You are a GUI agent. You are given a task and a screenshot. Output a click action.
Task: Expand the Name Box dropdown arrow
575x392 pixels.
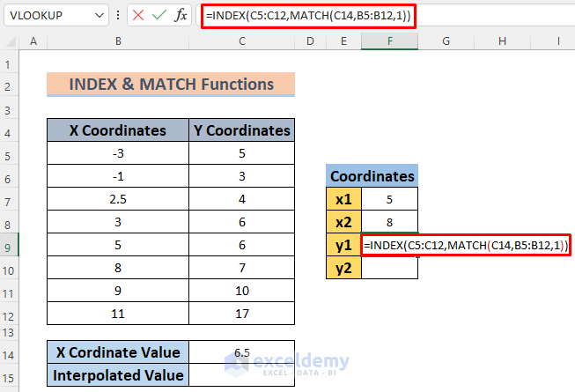[104, 15]
